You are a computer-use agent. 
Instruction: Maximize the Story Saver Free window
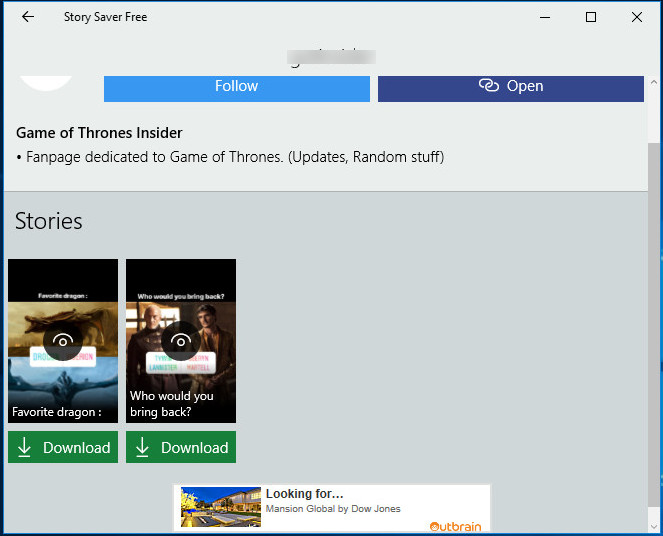pyautogui.click(x=591, y=17)
